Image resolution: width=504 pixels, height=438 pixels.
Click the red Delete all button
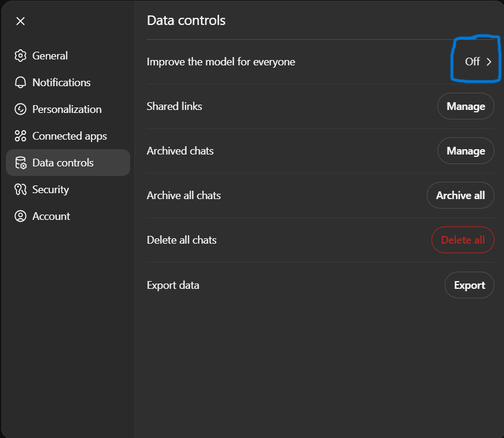[x=462, y=240]
